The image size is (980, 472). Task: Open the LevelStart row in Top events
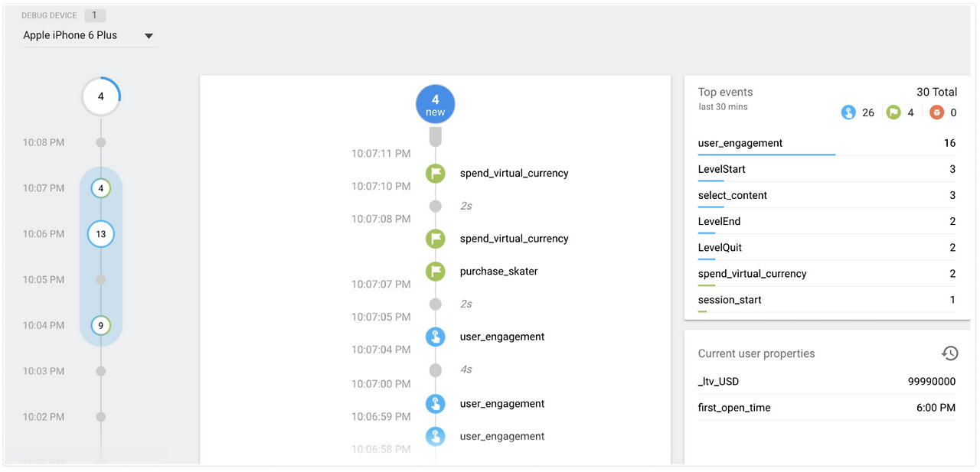(827, 169)
